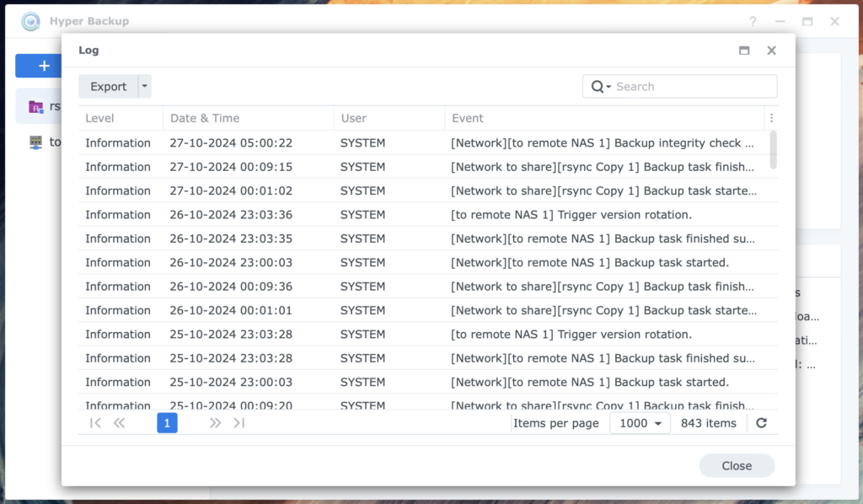Image resolution: width=863 pixels, height=504 pixels.
Task: Close the Log dialog with Close button
Action: (736, 465)
